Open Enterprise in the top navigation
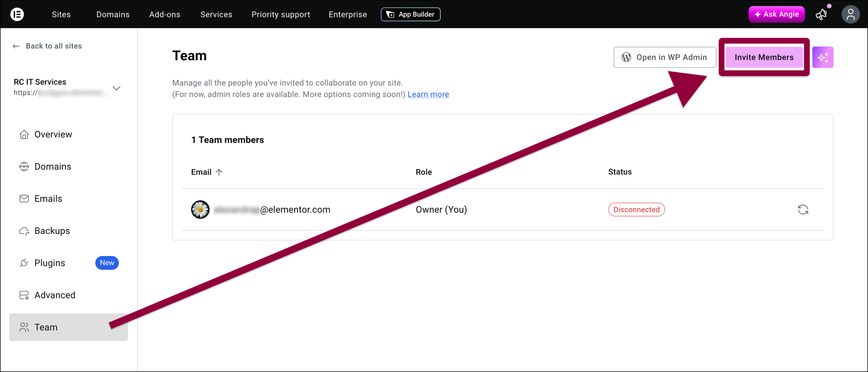 348,14
